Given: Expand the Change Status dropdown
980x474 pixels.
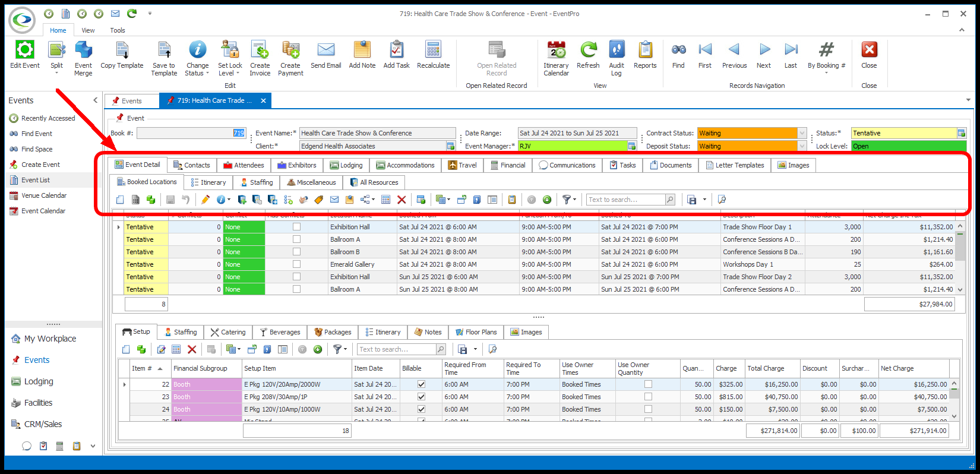Looking at the screenshot, I should [207, 74].
